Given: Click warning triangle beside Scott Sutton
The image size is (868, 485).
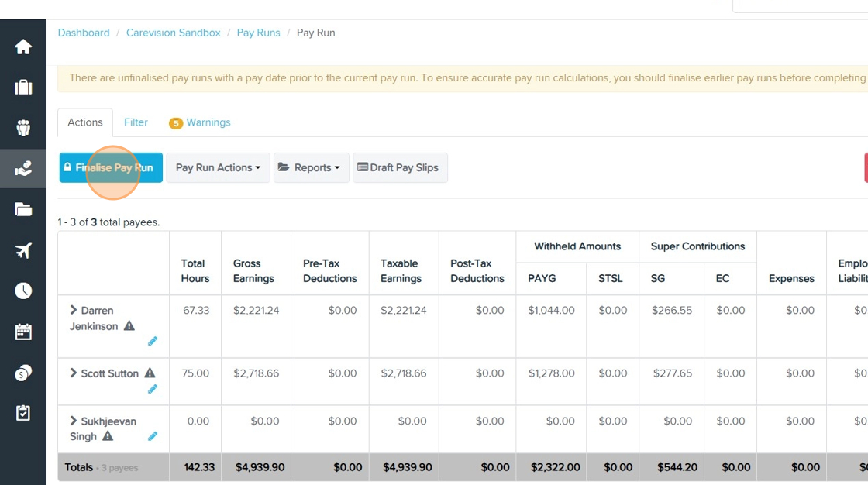Looking at the screenshot, I should pyautogui.click(x=150, y=373).
